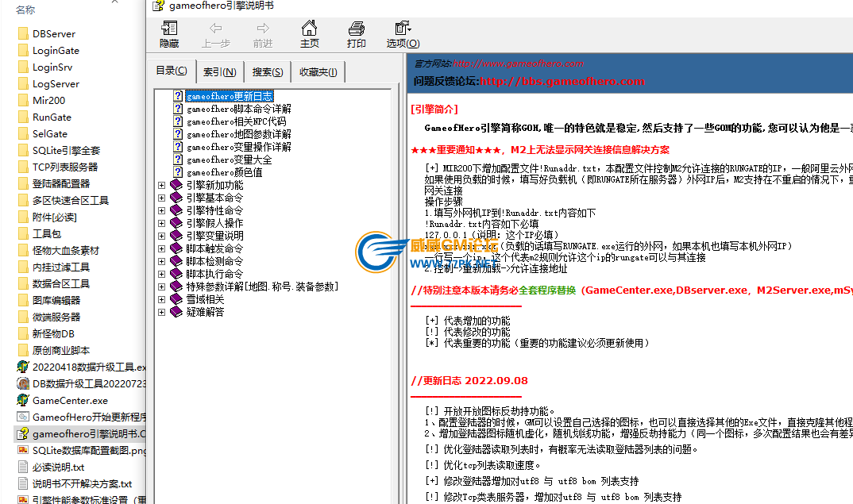Expand the 雪域相关 book node
The height and width of the screenshot is (504, 853).
pyautogui.click(x=161, y=299)
